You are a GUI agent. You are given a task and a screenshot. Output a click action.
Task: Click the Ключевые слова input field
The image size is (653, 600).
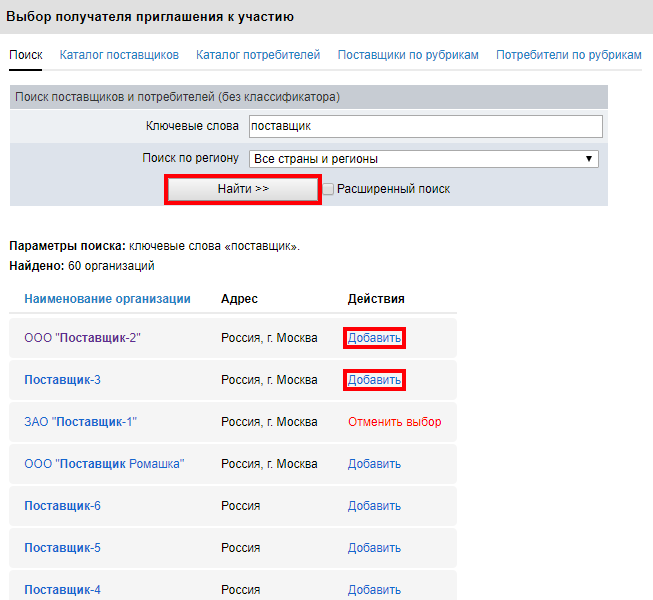click(x=425, y=126)
